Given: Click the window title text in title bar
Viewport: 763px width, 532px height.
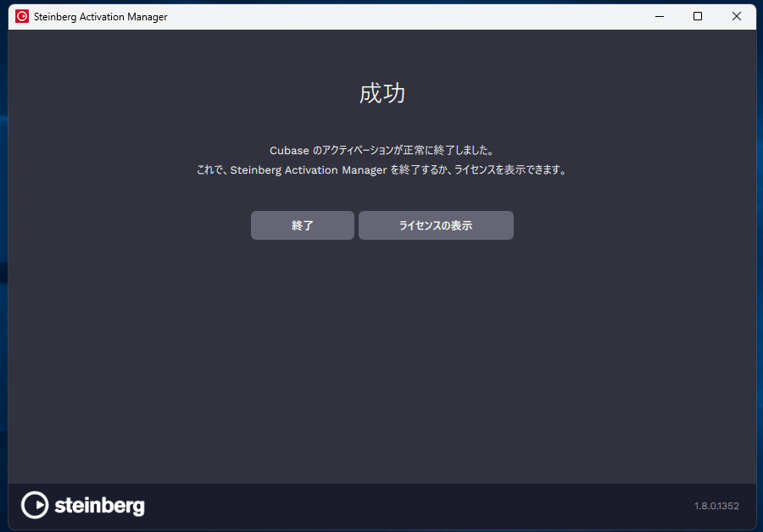Looking at the screenshot, I should (101, 17).
